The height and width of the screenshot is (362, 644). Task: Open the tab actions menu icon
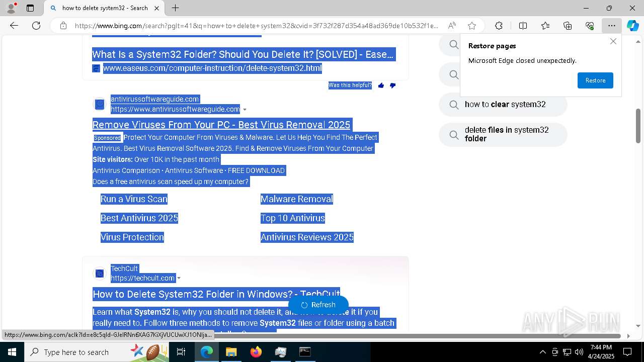[x=30, y=8]
